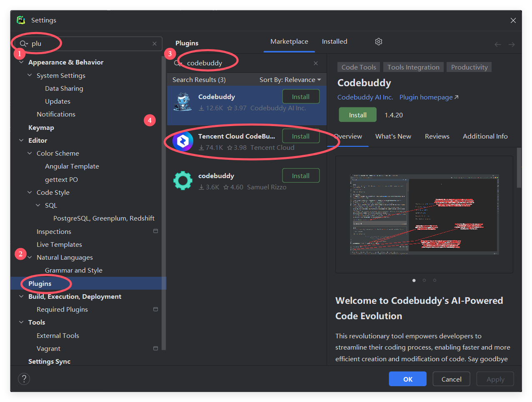Open the Settings Sync page

coord(49,361)
